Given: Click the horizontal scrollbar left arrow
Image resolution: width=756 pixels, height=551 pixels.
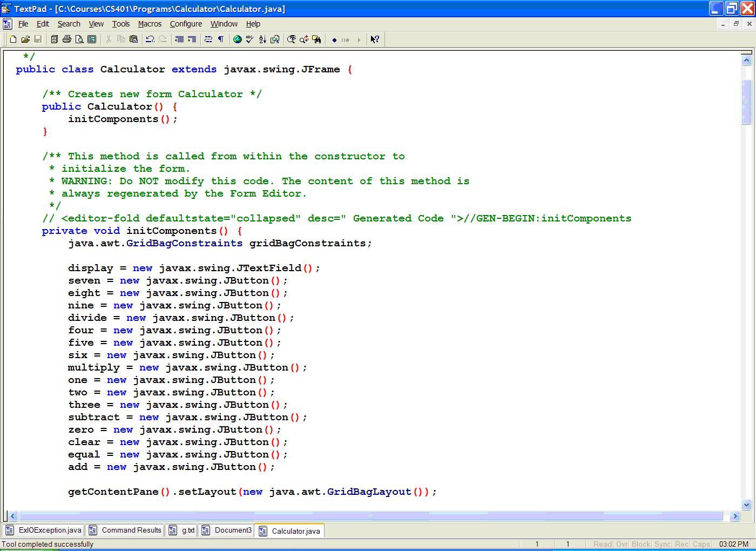Looking at the screenshot, I should pyautogui.click(x=12, y=516).
